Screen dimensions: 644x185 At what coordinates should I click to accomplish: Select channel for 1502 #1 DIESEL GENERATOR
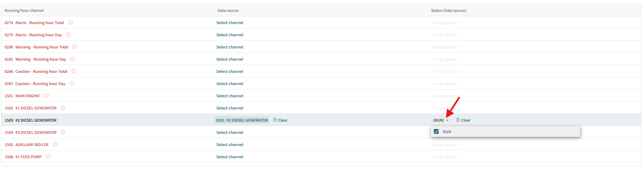click(230, 108)
